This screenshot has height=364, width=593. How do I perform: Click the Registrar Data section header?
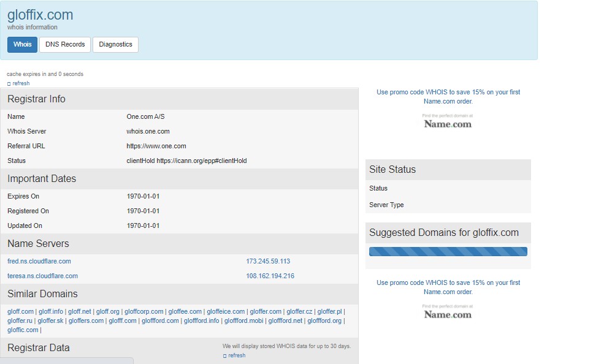pyautogui.click(x=39, y=347)
